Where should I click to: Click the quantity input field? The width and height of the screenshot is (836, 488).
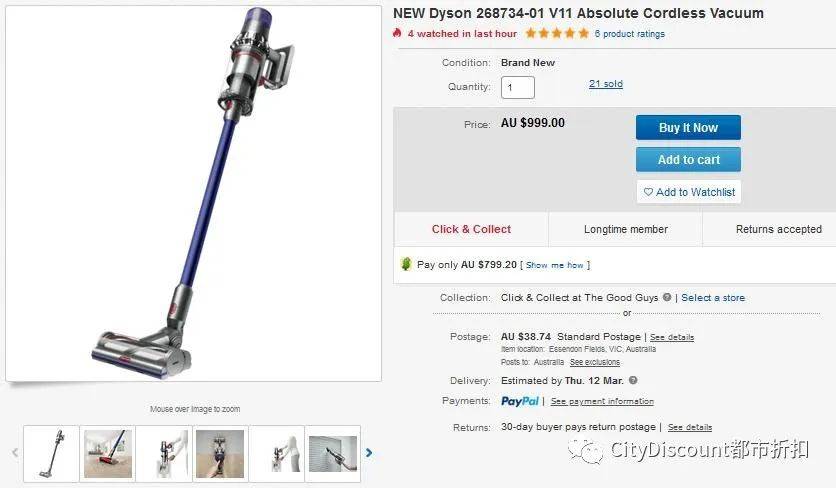pyautogui.click(x=517, y=87)
